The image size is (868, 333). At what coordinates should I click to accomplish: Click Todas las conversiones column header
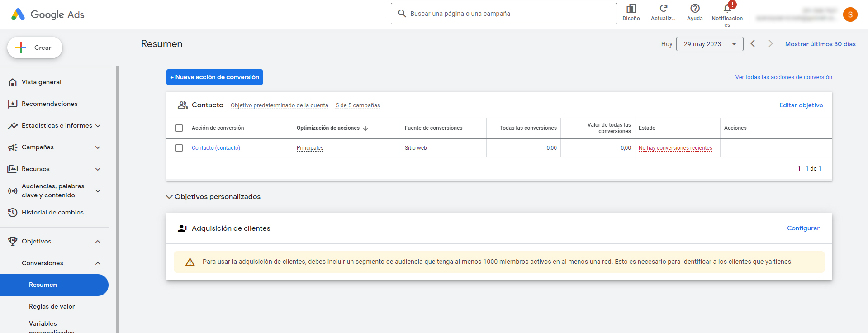(528, 128)
